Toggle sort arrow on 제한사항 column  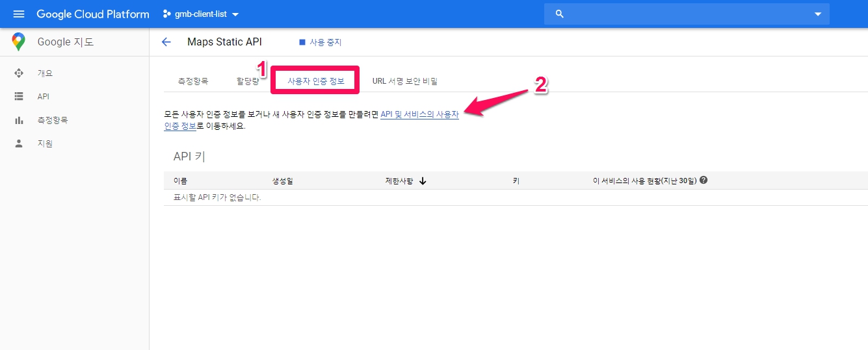coord(423,181)
